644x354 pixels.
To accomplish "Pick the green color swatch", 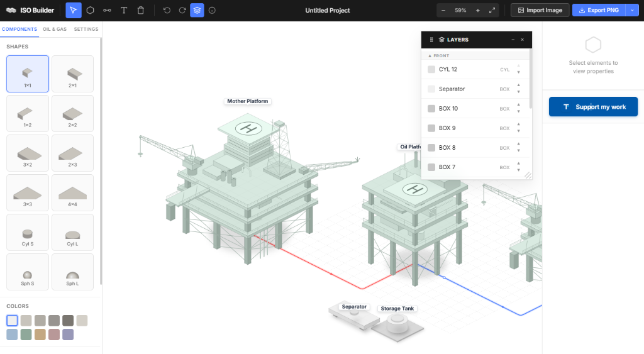I will [x=26, y=335].
